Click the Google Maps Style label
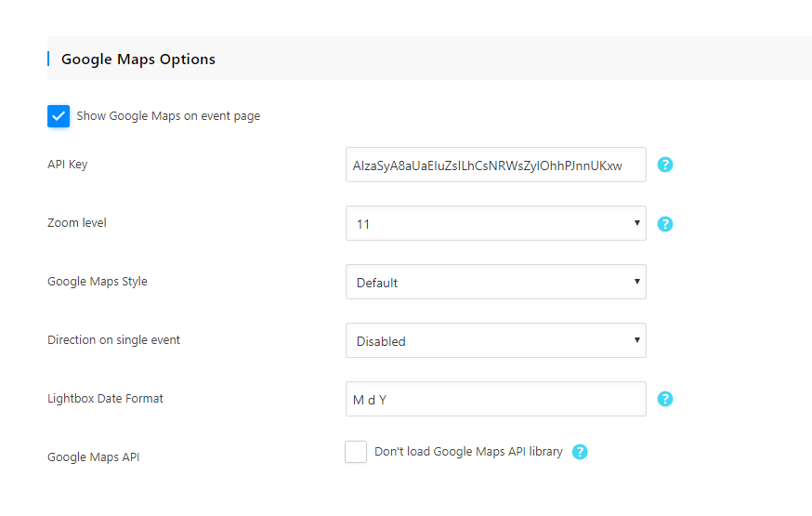This screenshot has height=516, width=812. [x=98, y=282]
